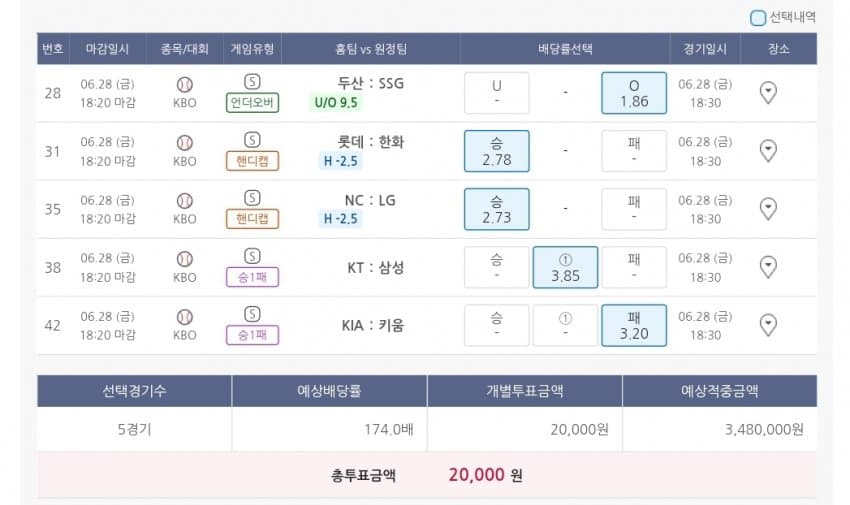
Task: Open venue location pin for match 42
Action: coord(768,325)
